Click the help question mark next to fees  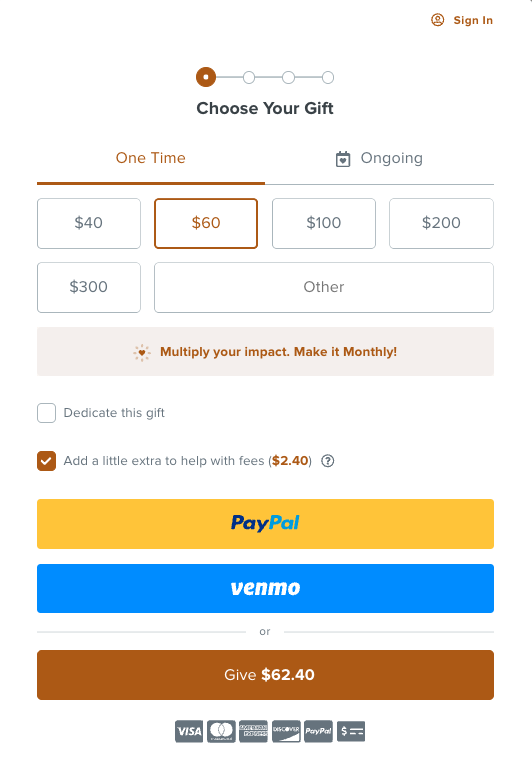coord(328,461)
